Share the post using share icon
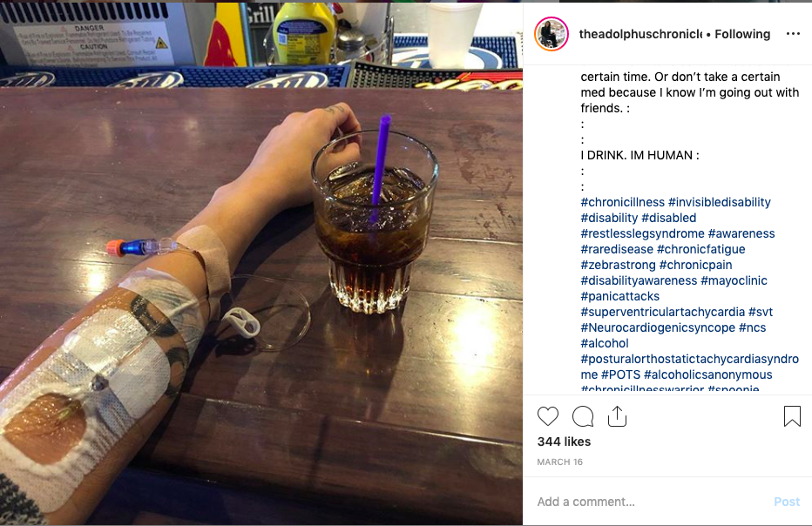The width and height of the screenshot is (812, 526). pos(618,416)
